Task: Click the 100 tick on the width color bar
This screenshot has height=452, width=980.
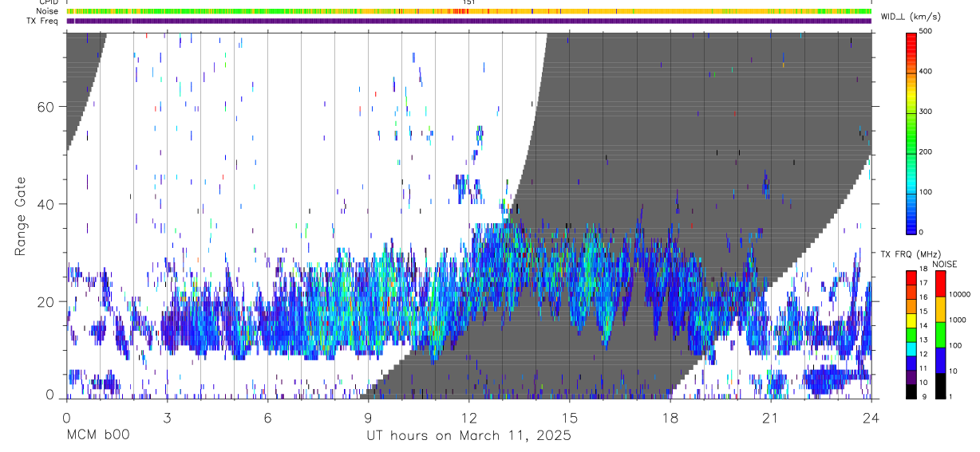Action: [x=927, y=192]
